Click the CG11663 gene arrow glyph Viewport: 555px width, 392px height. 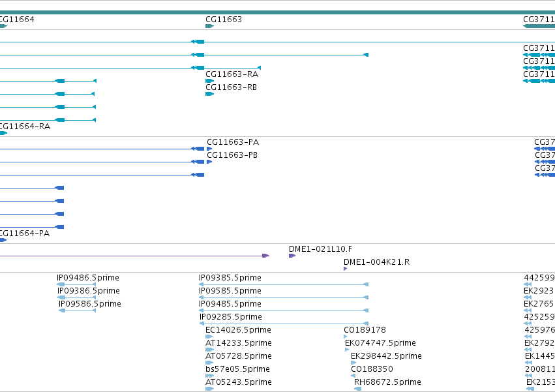[x=209, y=26]
